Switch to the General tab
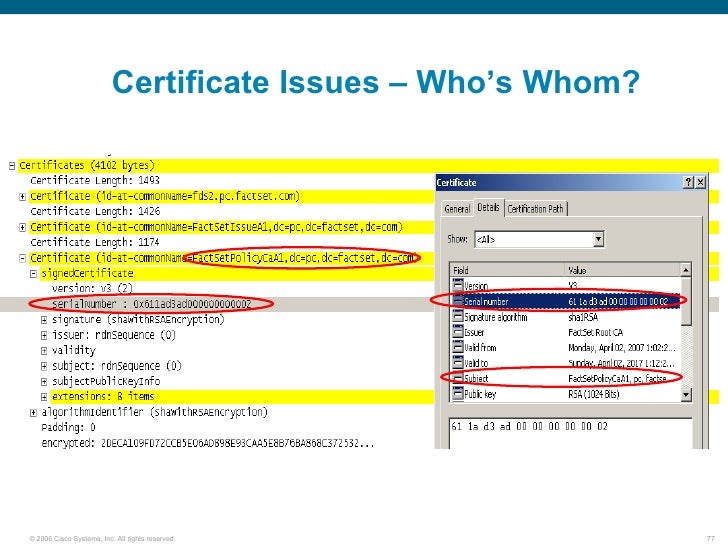728x546 pixels. (457, 209)
